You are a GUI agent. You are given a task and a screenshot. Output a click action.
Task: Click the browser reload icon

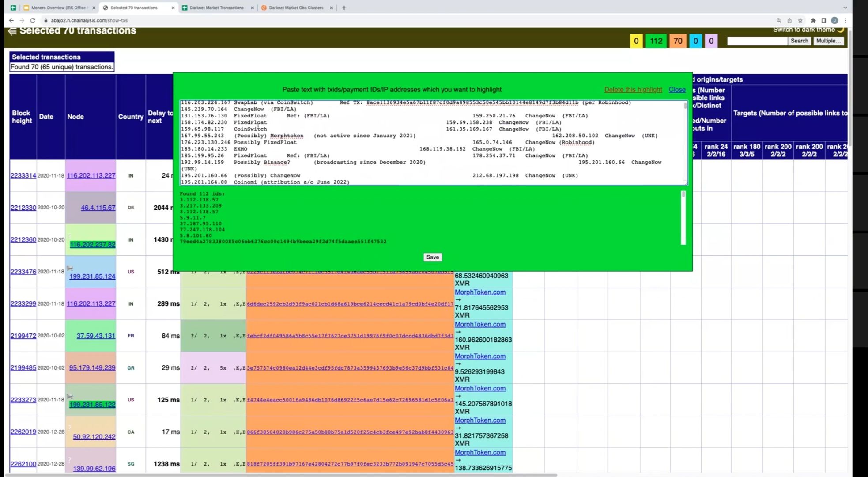coord(32,20)
